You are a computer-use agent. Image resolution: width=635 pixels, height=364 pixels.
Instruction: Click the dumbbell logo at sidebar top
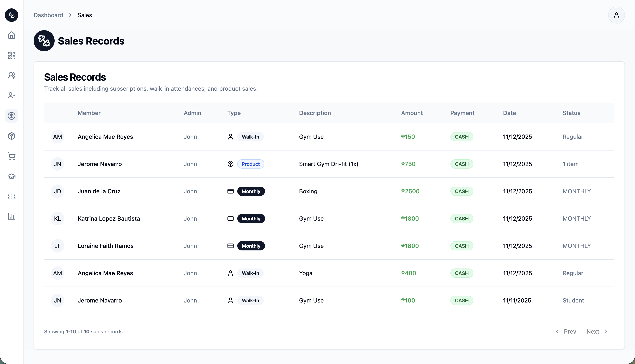point(12,15)
